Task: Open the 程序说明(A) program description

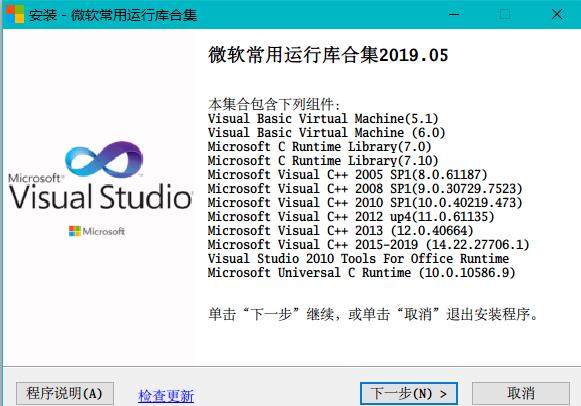Action: 65,393
